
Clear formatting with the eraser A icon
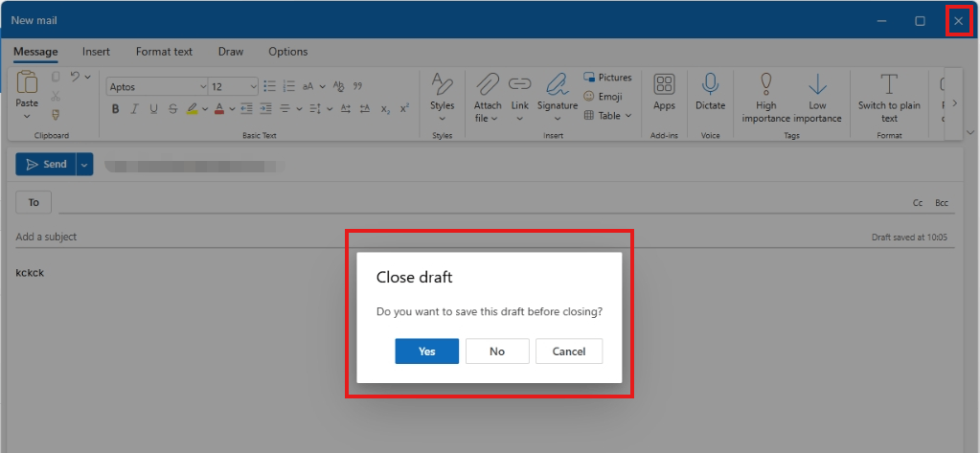pos(339,86)
